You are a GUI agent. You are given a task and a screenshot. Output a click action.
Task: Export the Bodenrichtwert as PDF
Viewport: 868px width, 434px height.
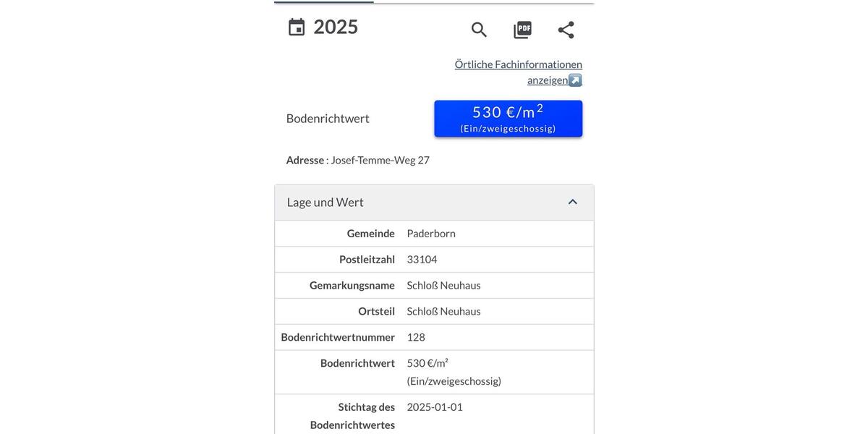coord(522,27)
